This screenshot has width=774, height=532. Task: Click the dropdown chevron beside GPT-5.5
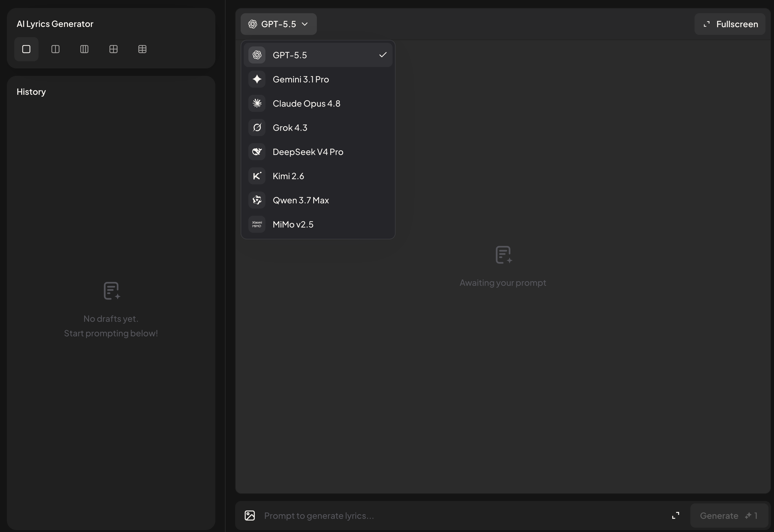point(304,24)
